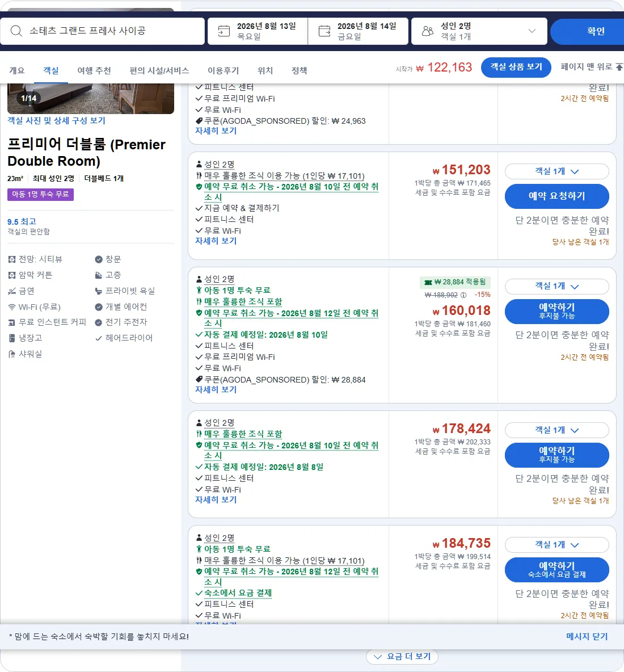Image resolution: width=624 pixels, height=672 pixels.
Task: Go to 편의 시설/서비스 tab
Action: click(159, 70)
